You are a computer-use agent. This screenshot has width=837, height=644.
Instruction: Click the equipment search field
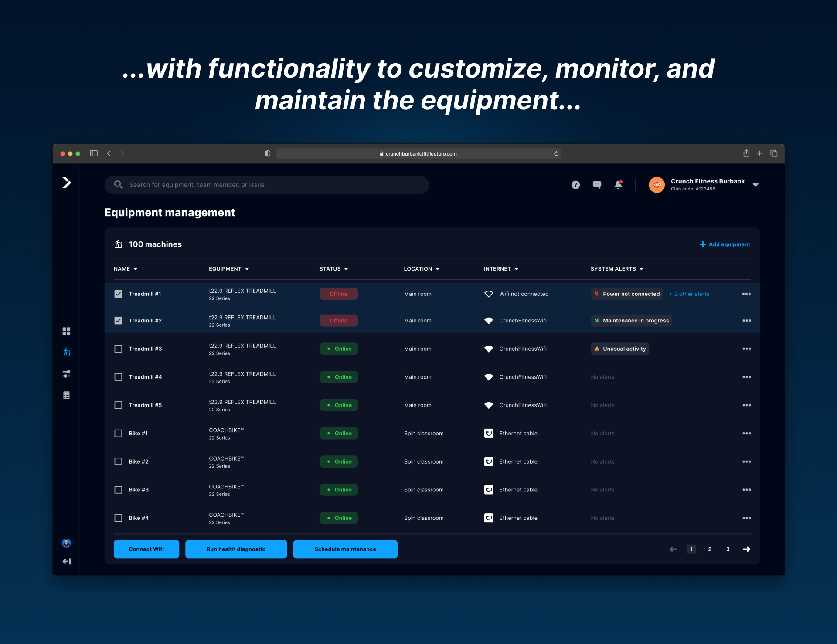[266, 185]
